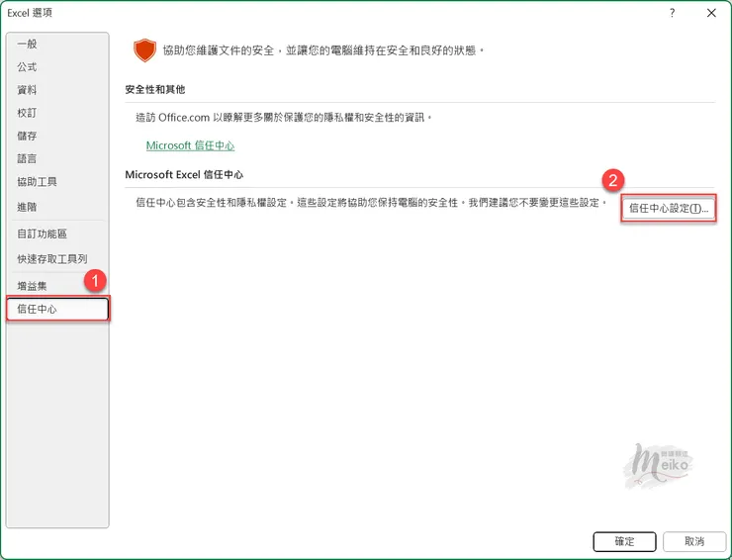
Task: Confirm with the 確定 button
Action: [624, 542]
